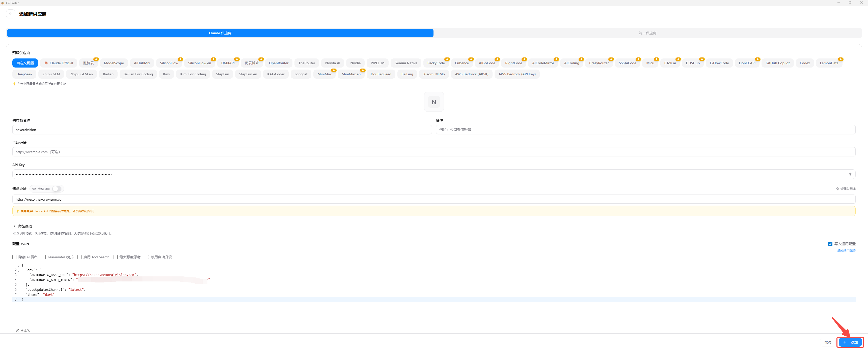The height and width of the screenshot is (351, 868).
Task: Choose the Nvidia preset
Action: [355, 63]
